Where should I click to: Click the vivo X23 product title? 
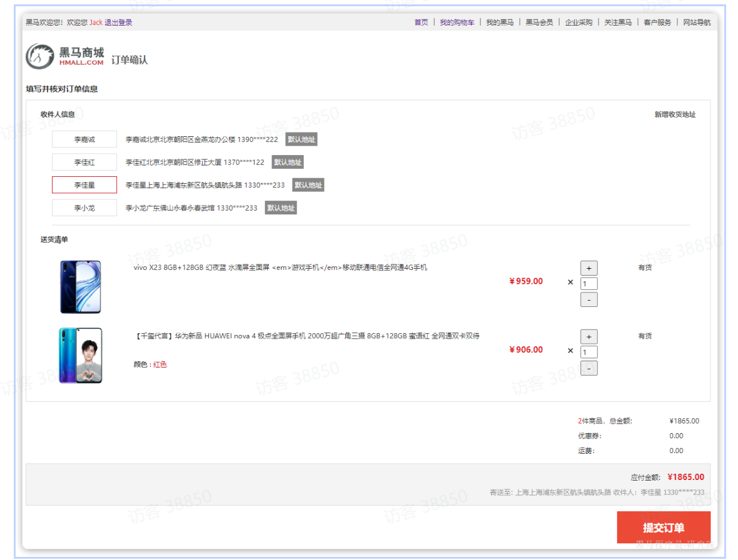coord(280,267)
